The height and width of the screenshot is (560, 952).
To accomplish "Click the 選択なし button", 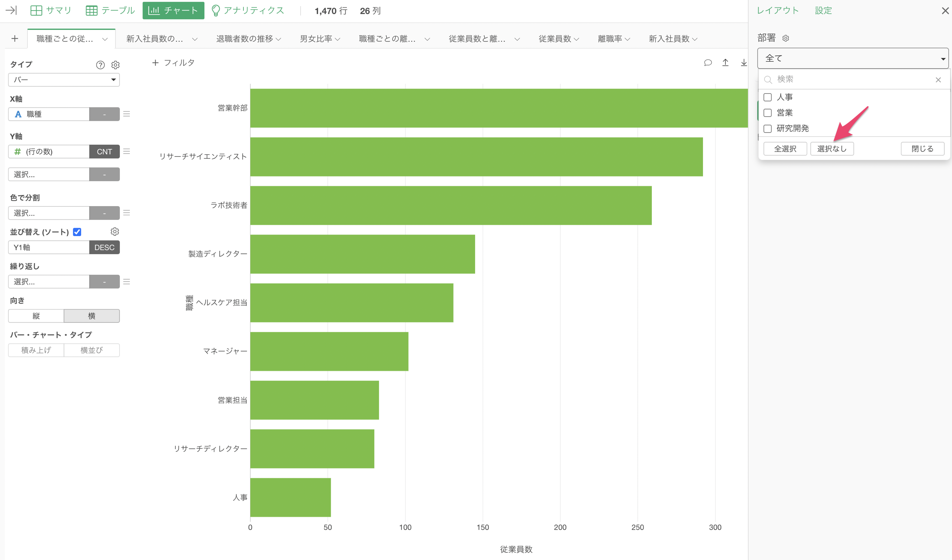I will coord(832,149).
